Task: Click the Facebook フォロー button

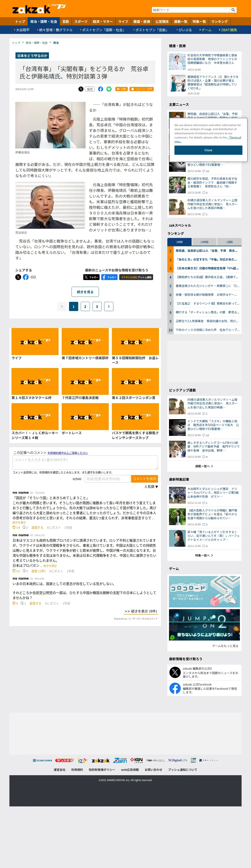Action: pyautogui.click(x=109, y=277)
